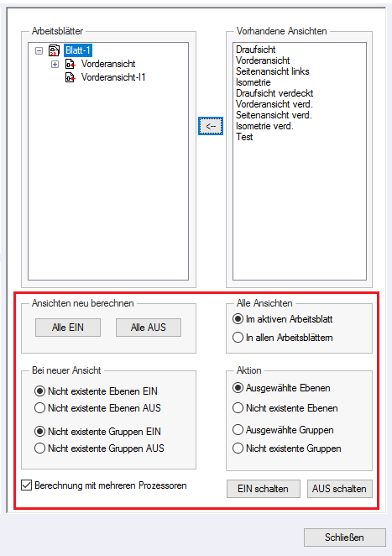Select Nicht existente Ebenen in Aktion

(238, 408)
